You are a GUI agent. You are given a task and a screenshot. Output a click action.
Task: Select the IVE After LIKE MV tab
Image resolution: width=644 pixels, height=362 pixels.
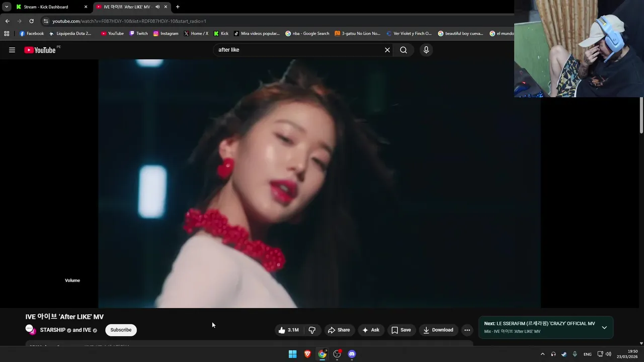(127, 7)
